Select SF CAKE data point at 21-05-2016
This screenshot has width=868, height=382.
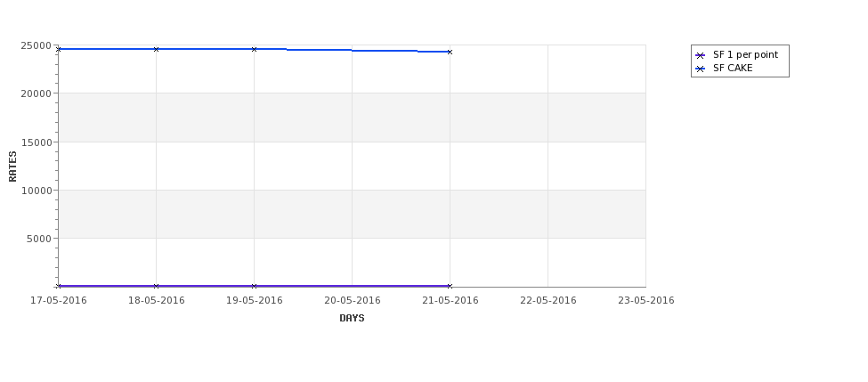[450, 52]
